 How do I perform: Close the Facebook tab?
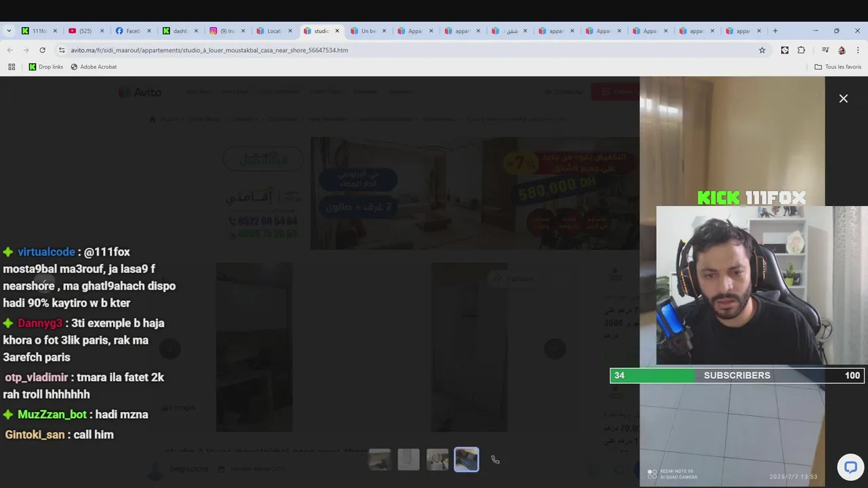point(149,30)
